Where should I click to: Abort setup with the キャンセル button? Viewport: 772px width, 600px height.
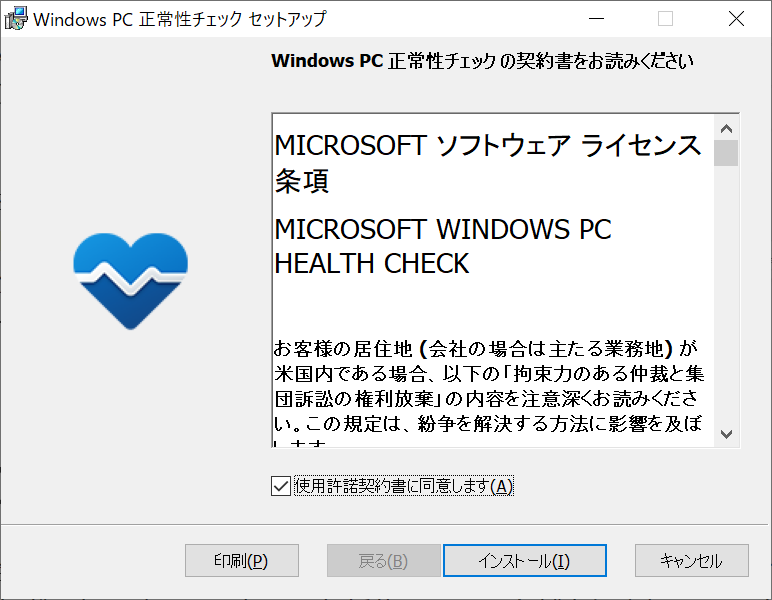(692, 561)
